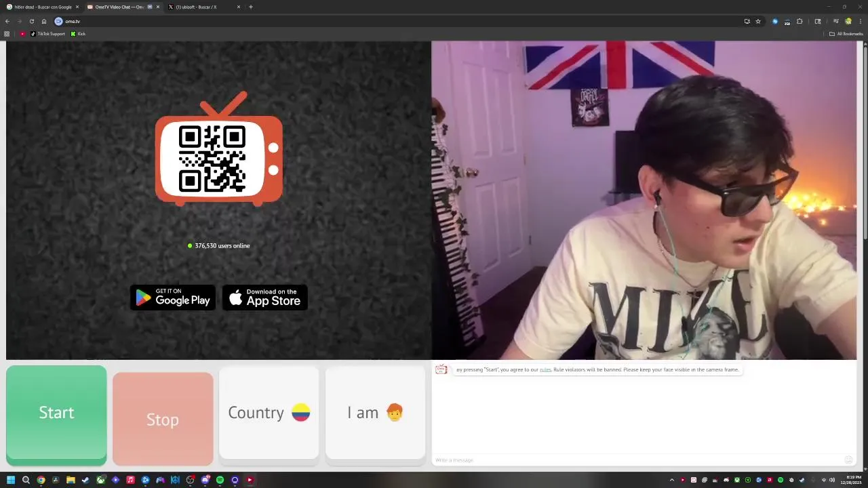
Task: Click the OmeTV QR code TV logo
Action: tap(219, 148)
